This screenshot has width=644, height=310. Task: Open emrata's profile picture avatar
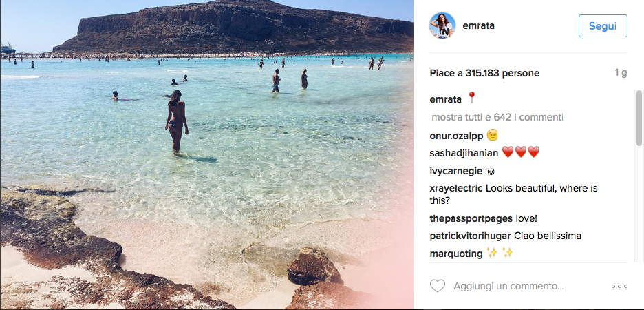[x=442, y=25]
